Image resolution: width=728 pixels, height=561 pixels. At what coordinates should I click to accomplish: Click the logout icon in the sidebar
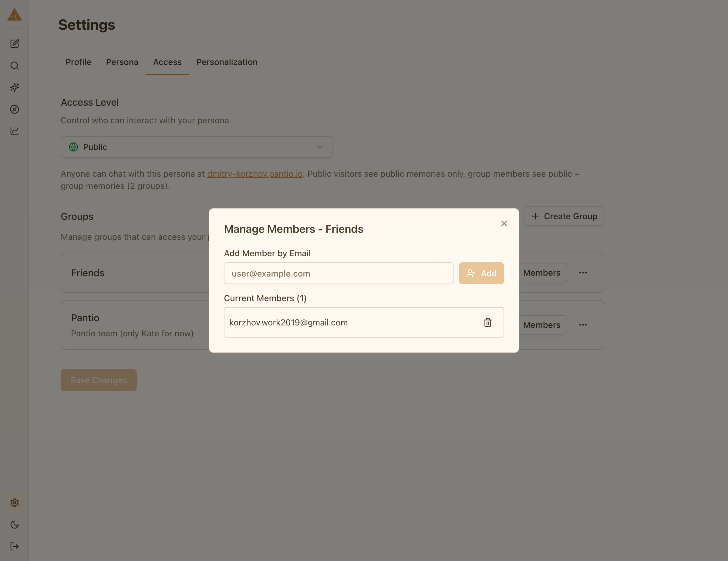pos(14,546)
